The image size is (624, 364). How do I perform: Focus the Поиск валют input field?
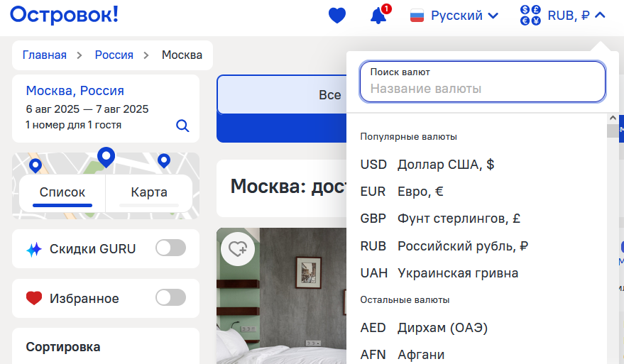pos(483,82)
